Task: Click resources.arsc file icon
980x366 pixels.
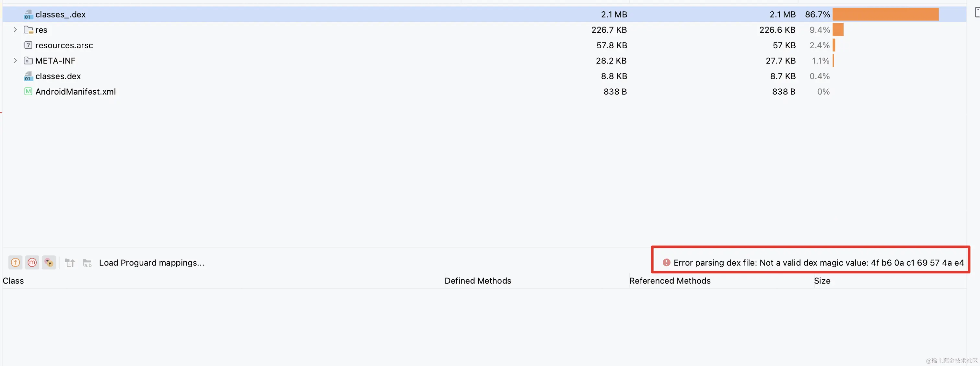Action: tap(28, 45)
